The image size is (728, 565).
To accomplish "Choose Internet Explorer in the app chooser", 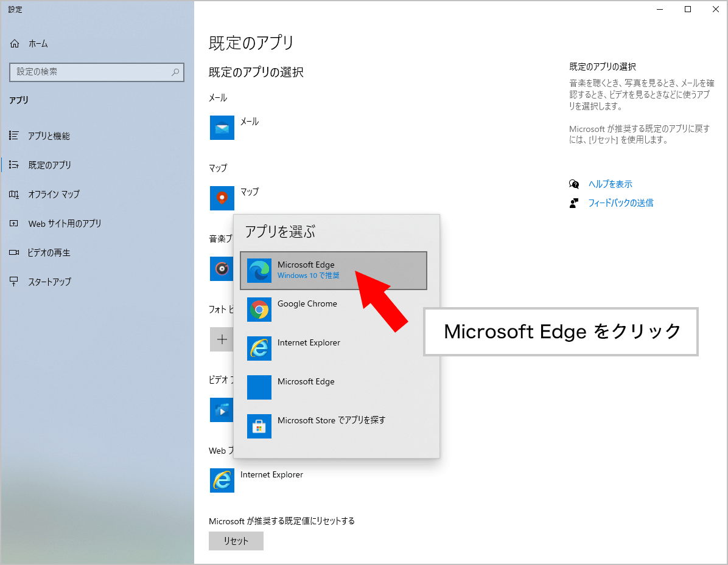I will pos(334,348).
